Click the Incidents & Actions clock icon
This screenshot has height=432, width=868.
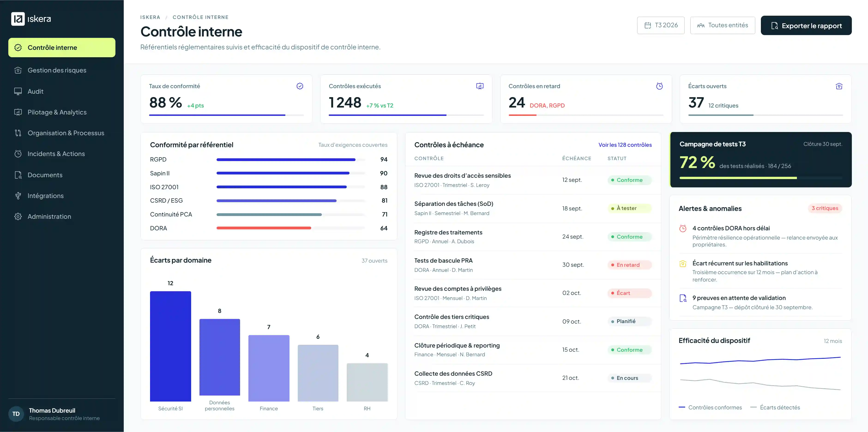click(x=18, y=154)
